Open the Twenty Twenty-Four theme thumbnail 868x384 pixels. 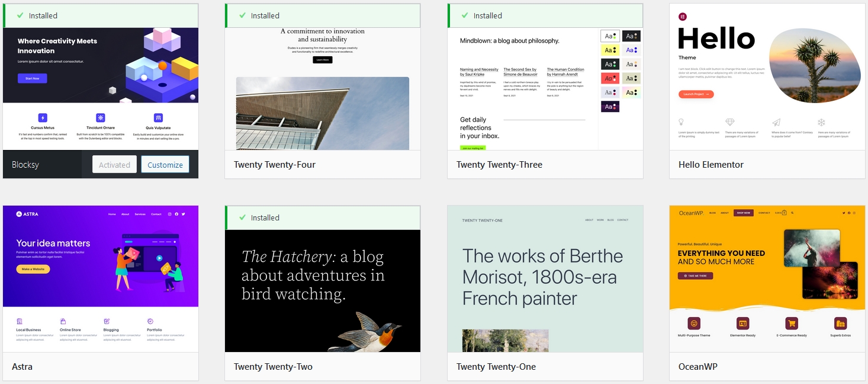[x=323, y=89]
